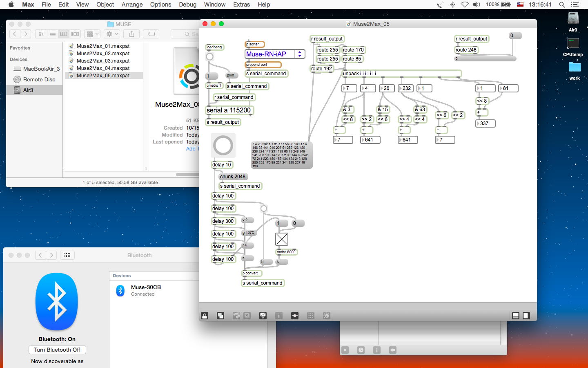Click the patching mechanics toolbar icon
Image resolution: width=588 pixels, height=368 pixels.
point(295,316)
